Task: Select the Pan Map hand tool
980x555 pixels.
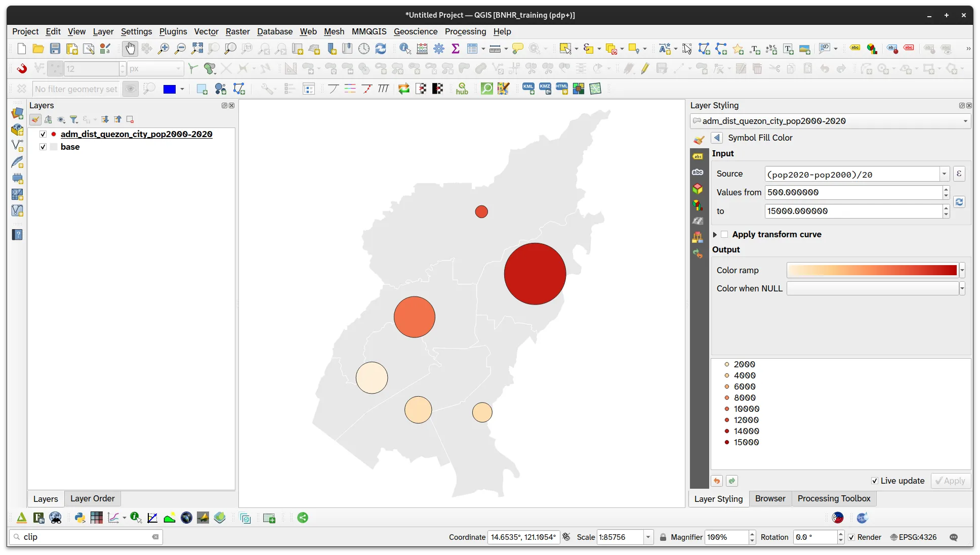Action: click(x=130, y=49)
